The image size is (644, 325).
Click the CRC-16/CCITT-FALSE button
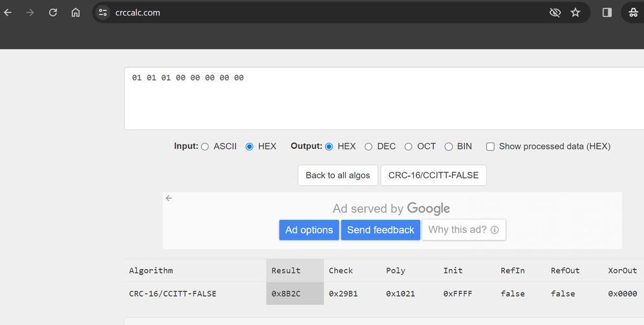tap(433, 175)
